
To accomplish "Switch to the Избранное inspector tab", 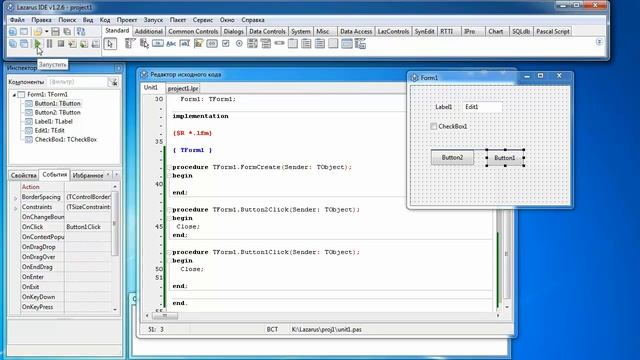I will 88,175.
